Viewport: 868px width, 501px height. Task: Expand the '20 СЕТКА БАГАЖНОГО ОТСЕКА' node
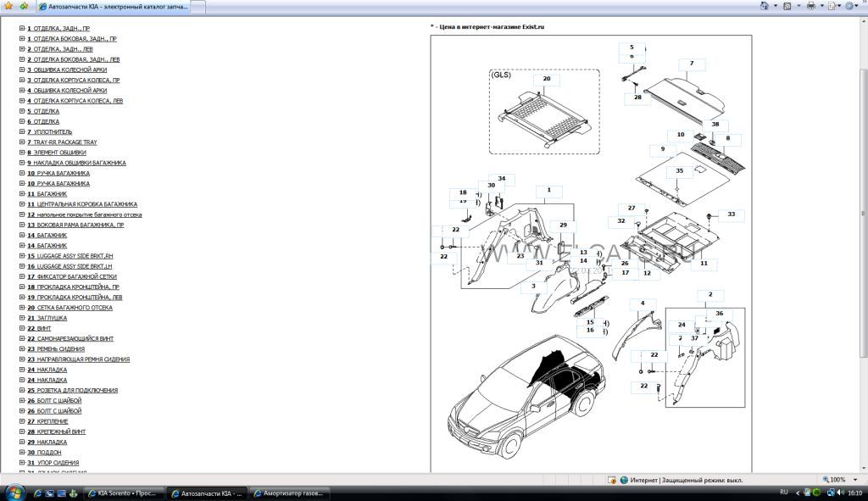(22, 308)
